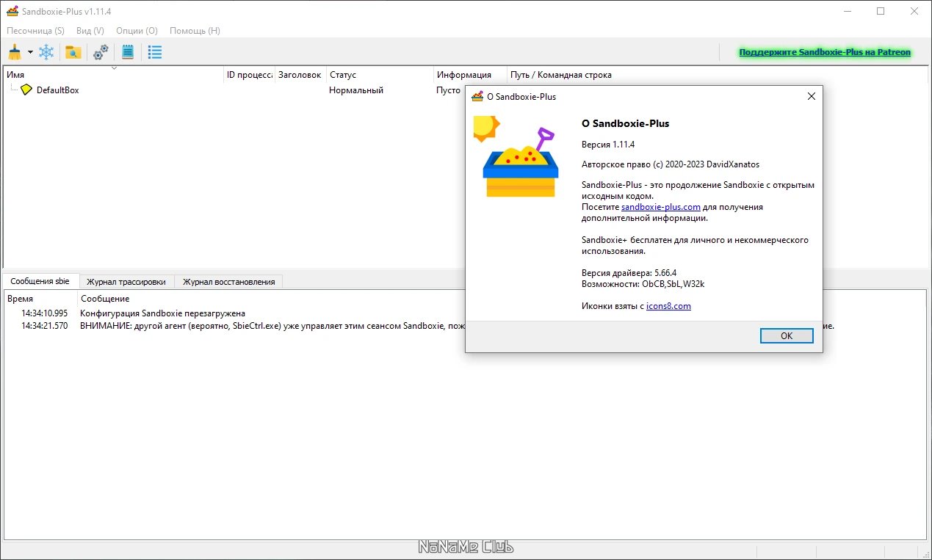This screenshot has width=932, height=560.
Task: Open the dropdown arrow beside the broom icon
Action: click(30, 53)
